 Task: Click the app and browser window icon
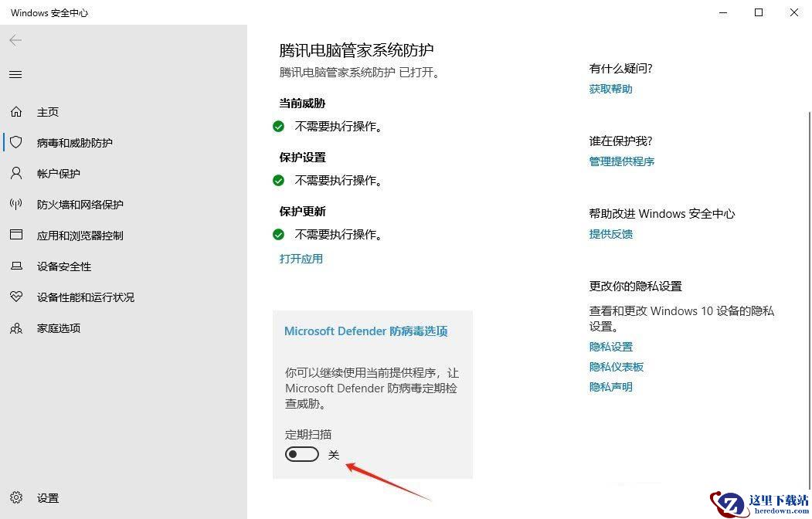16,235
